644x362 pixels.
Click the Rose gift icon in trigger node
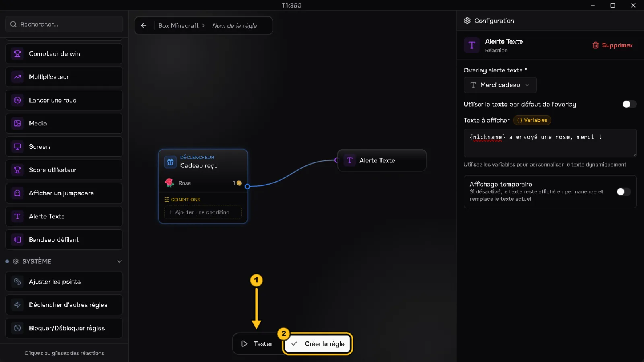(x=169, y=183)
